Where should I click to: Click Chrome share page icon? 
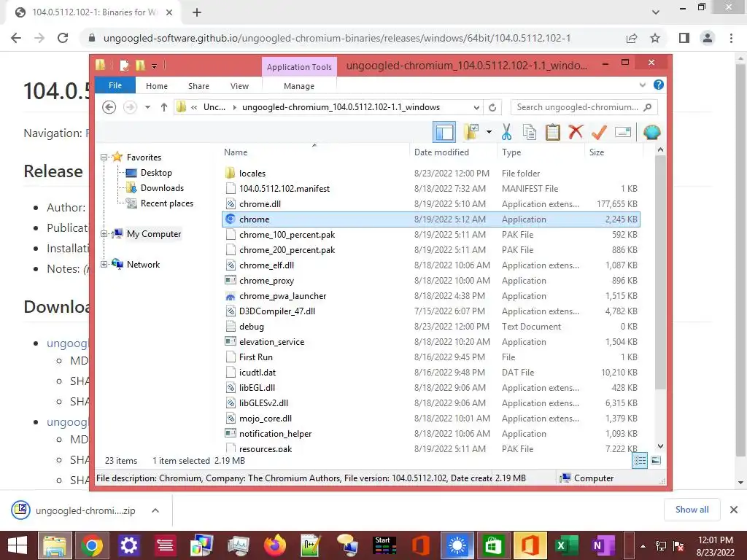[632, 38]
